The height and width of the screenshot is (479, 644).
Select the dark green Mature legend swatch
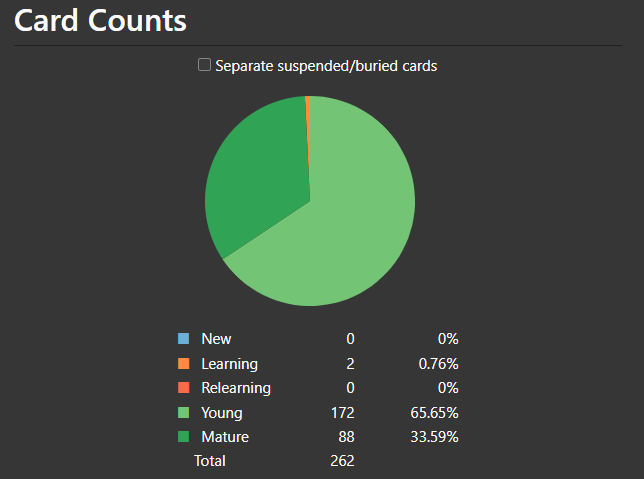point(183,437)
